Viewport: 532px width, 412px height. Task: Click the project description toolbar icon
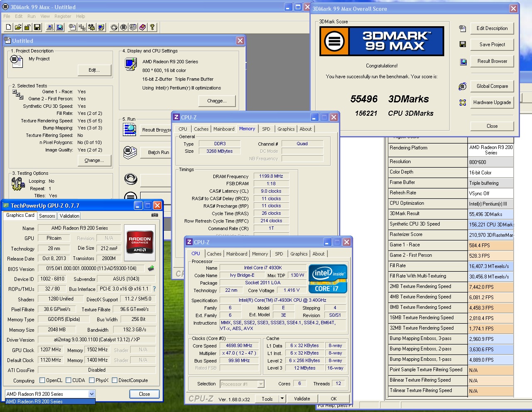click(72, 27)
